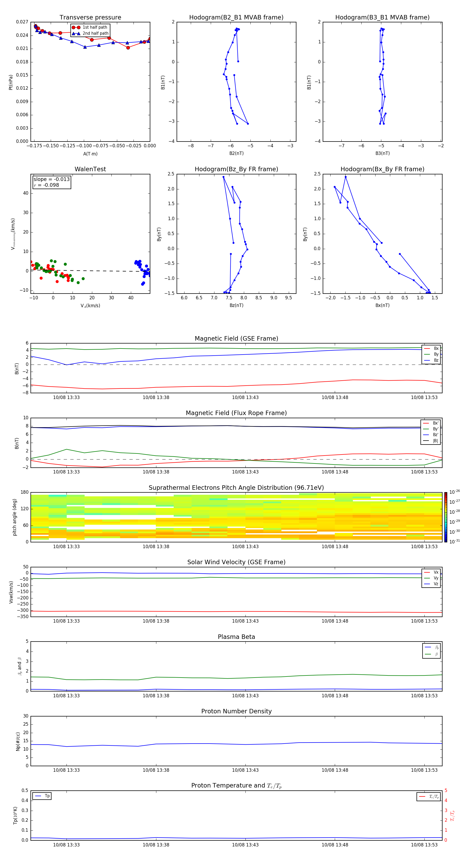Click the 'Hodogram(B2_B1 MVAB frame)' title
The image size is (473, 868).
(x=236, y=17)
